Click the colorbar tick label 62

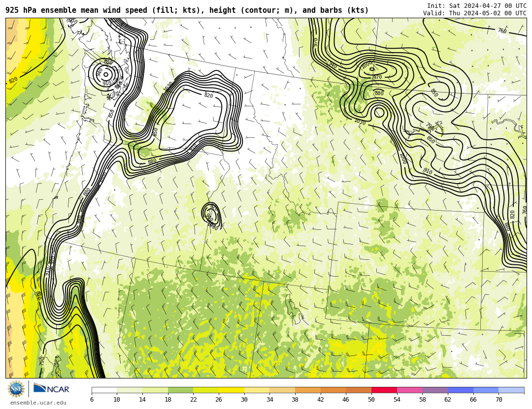(447, 400)
